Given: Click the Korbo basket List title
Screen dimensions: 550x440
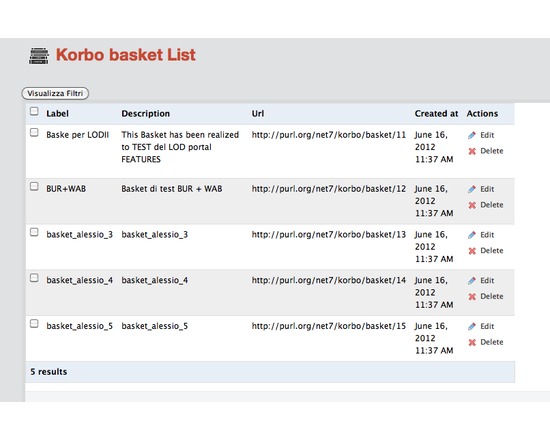Looking at the screenshot, I should (x=126, y=55).
